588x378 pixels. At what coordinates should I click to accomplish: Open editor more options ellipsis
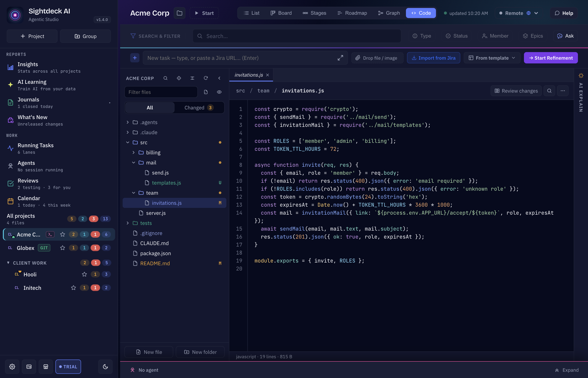[563, 91]
